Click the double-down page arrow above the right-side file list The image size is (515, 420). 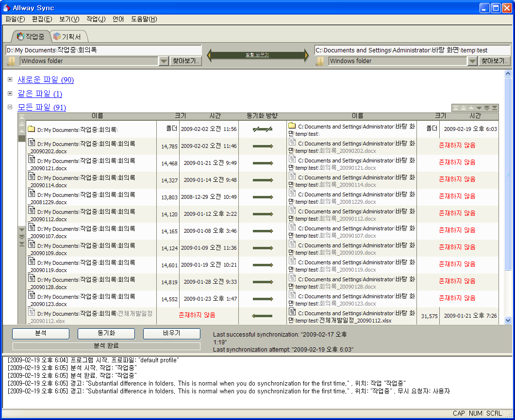[x=487, y=108]
